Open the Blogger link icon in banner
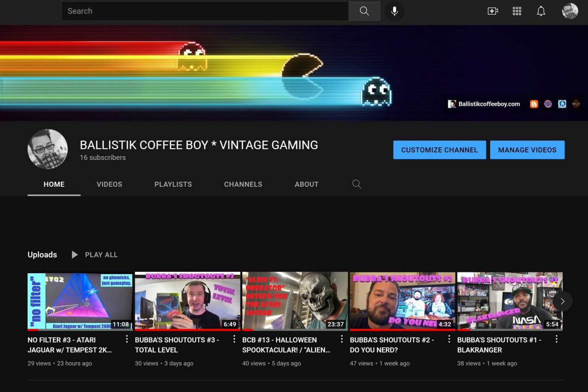This screenshot has height=392, width=588. (x=534, y=104)
